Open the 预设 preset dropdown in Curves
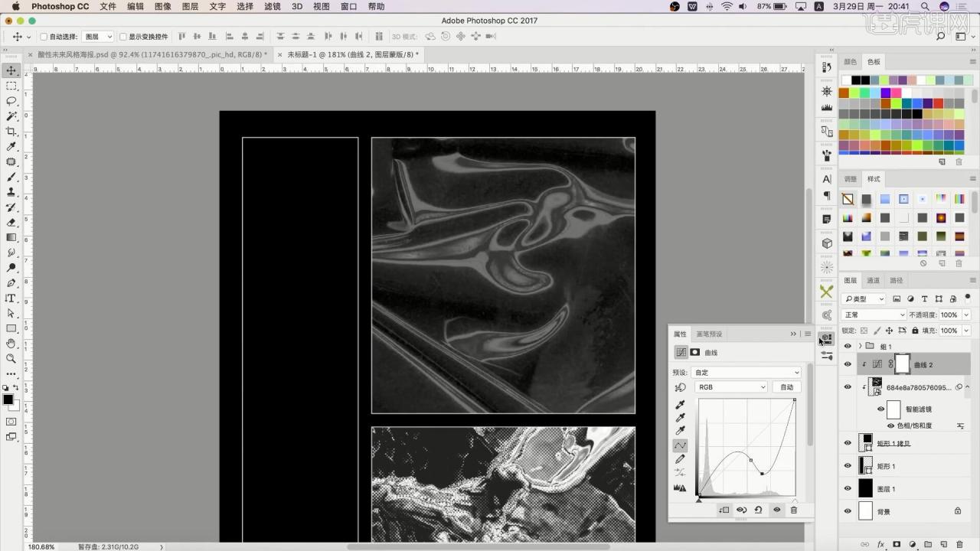This screenshot has width=980, height=551. (x=746, y=373)
